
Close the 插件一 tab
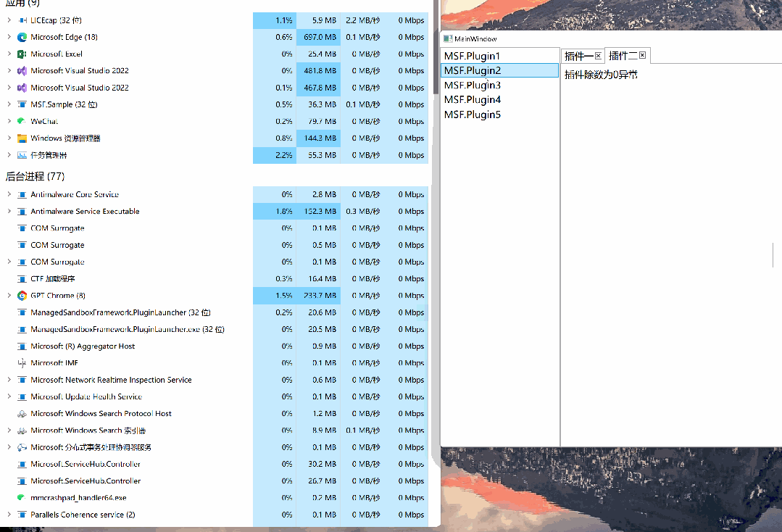tap(598, 56)
